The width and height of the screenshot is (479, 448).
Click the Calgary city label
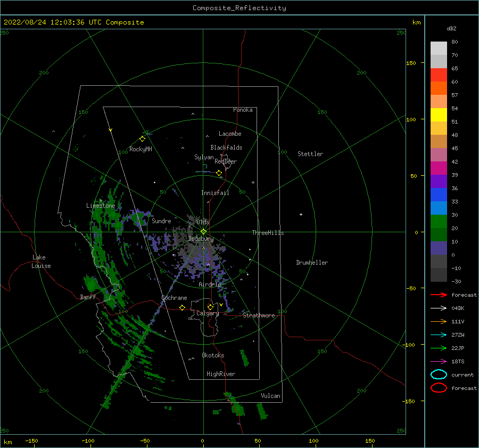(x=208, y=313)
